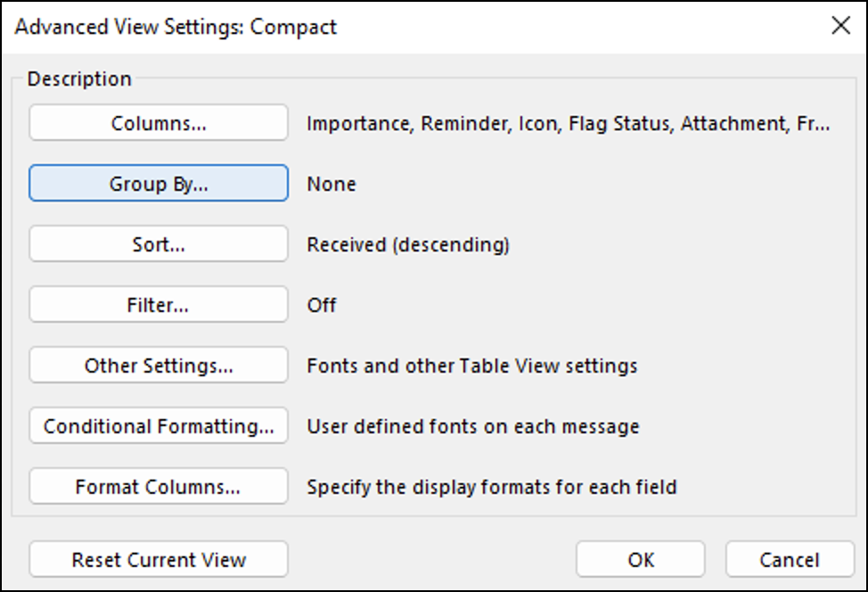Click the "Description" group label
The image size is (868, 592).
click(x=79, y=78)
